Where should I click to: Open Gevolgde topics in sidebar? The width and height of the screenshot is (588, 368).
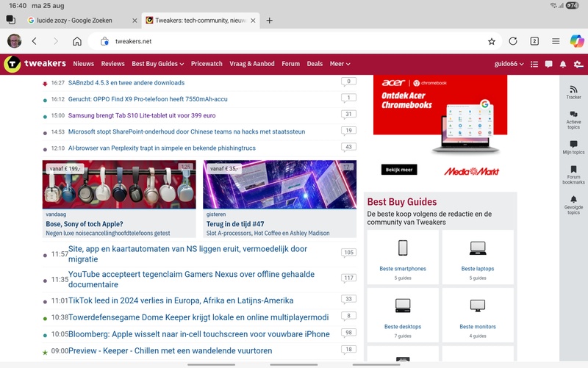[573, 205]
